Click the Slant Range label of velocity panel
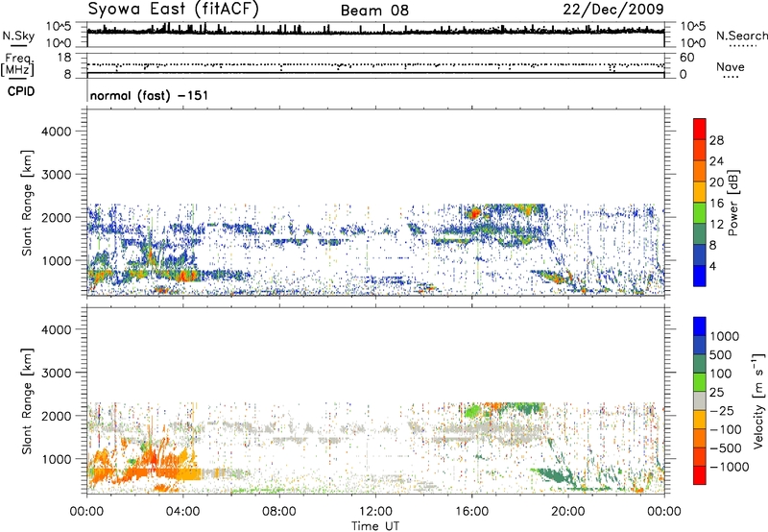768x532 pixels. coord(27,401)
